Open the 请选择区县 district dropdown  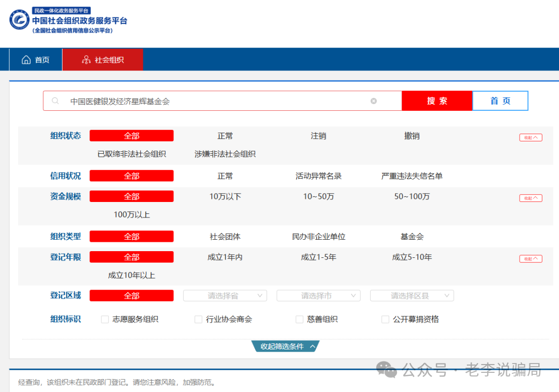pos(411,296)
